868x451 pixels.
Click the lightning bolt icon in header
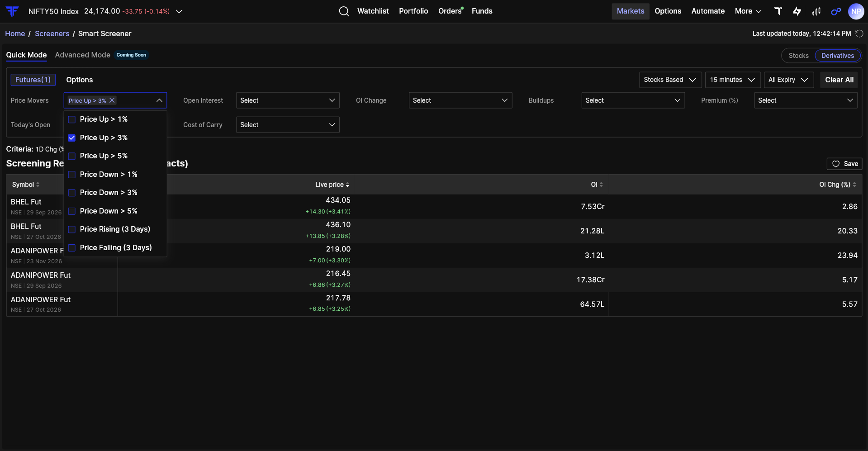coord(797,11)
